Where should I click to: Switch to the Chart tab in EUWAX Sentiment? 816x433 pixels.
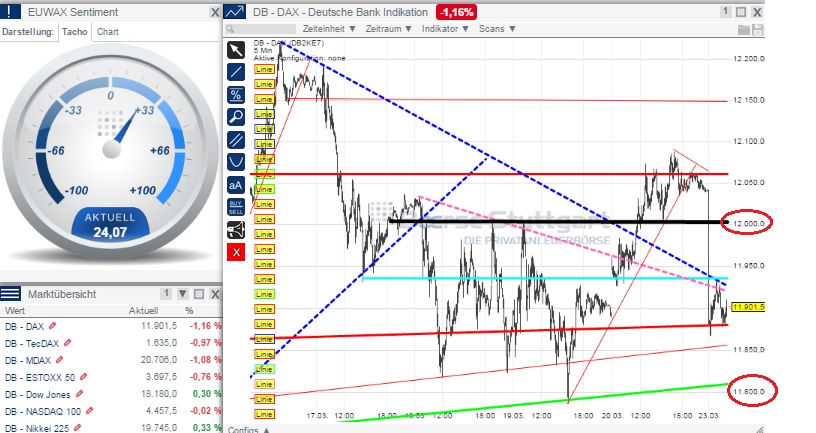pyautogui.click(x=108, y=32)
